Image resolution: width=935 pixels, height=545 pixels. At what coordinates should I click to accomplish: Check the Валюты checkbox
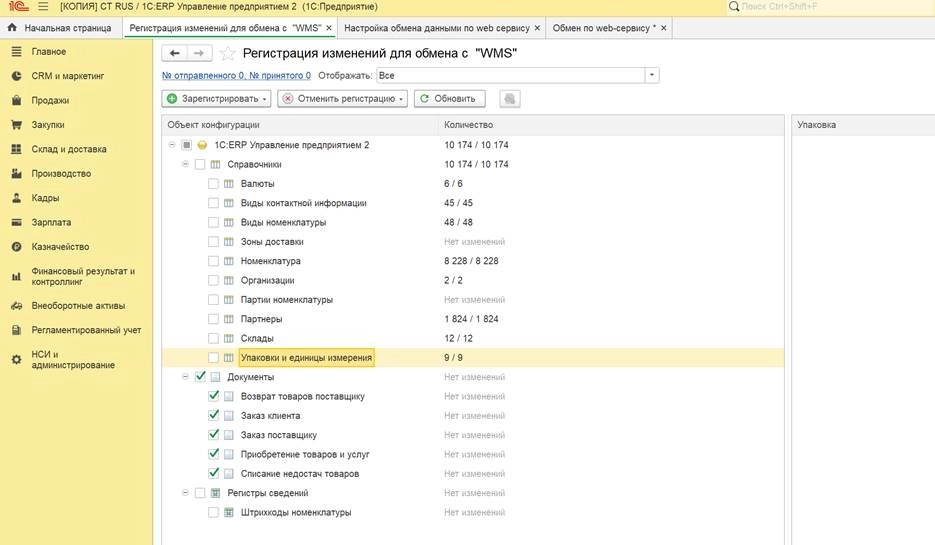pyautogui.click(x=213, y=184)
